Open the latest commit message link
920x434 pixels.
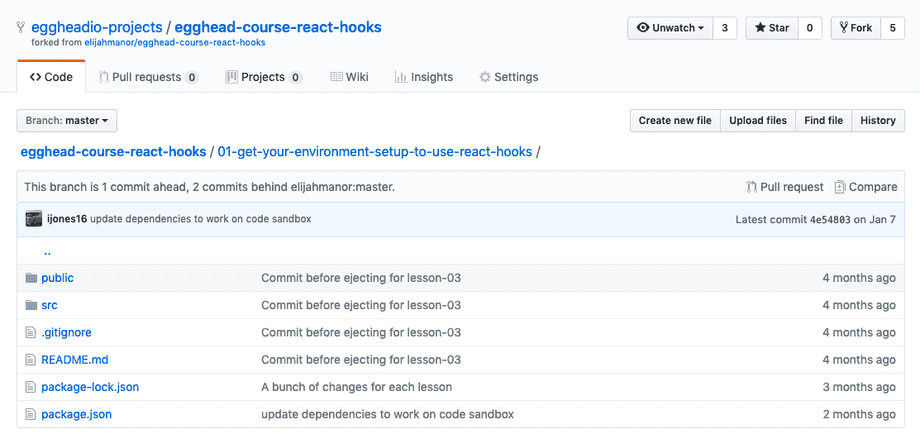point(201,219)
